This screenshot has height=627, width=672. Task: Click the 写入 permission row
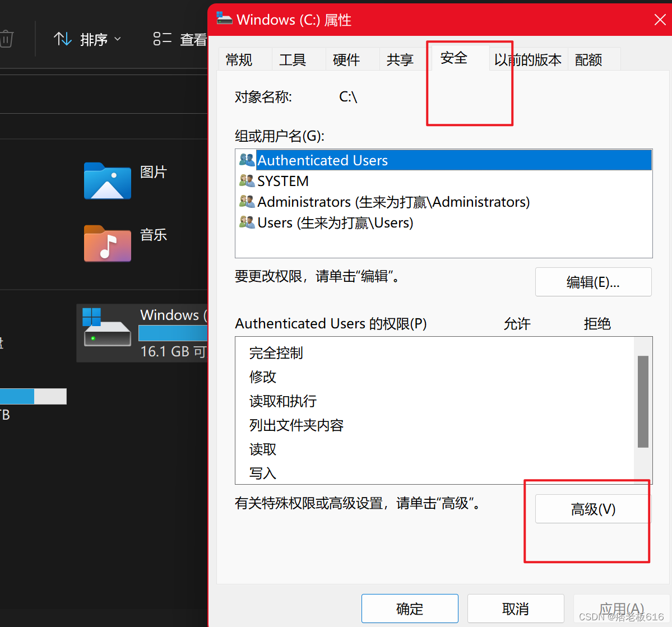(x=434, y=473)
